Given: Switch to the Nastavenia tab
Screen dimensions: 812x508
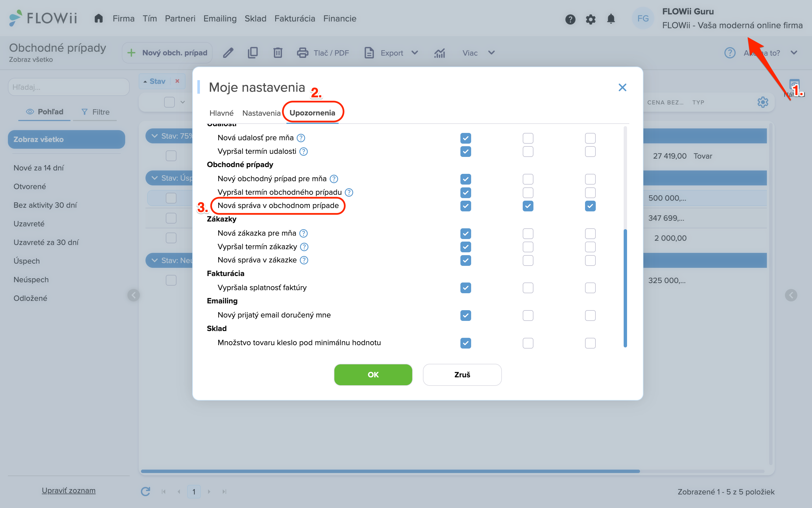Looking at the screenshot, I should point(261,113).
